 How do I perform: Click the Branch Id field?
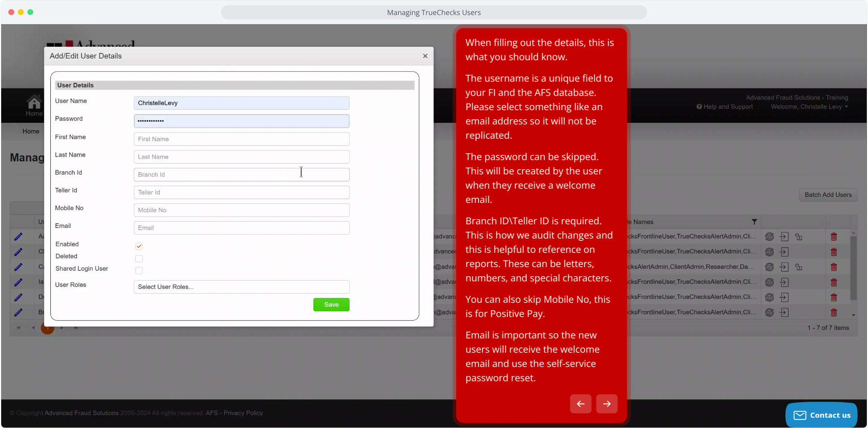242,174
